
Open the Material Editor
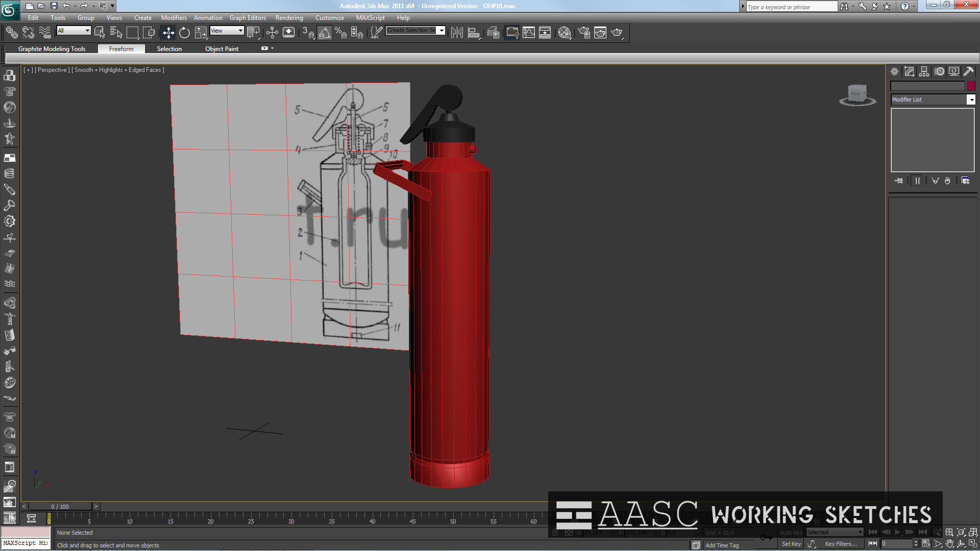point(565,33)
